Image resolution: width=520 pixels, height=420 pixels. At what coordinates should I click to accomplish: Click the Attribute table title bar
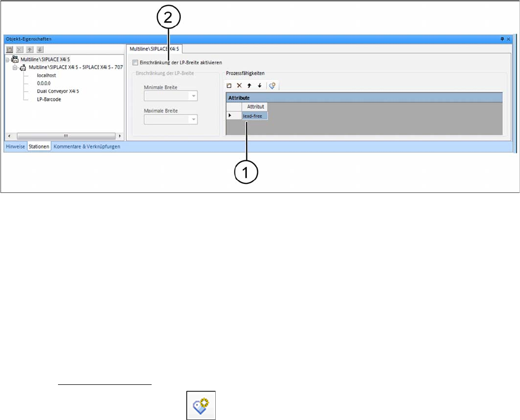pyautogui.click(x=364, y=98)
